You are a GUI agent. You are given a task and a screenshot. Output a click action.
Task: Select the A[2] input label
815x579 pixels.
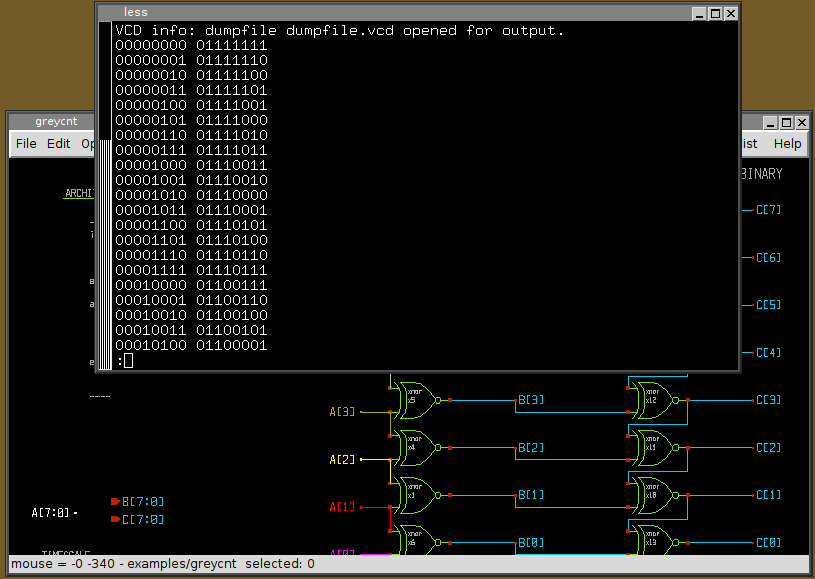pyautogui.click(x=342, y=459)
